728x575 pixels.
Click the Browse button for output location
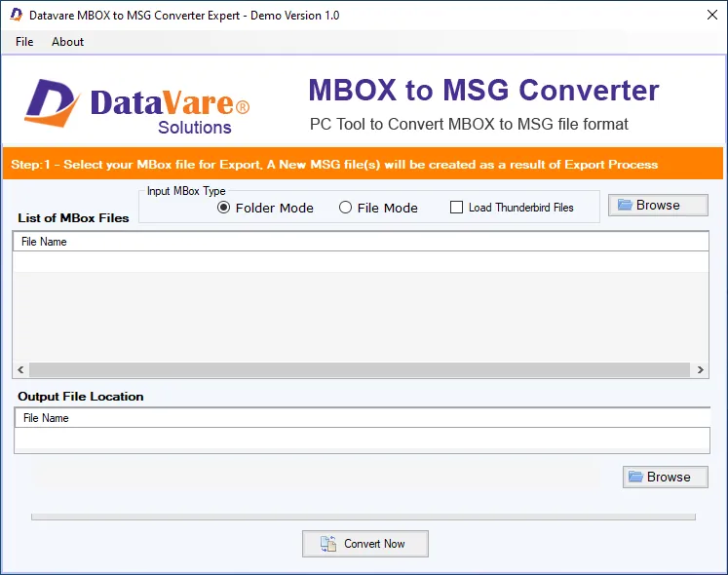click(x=666, y=477)
